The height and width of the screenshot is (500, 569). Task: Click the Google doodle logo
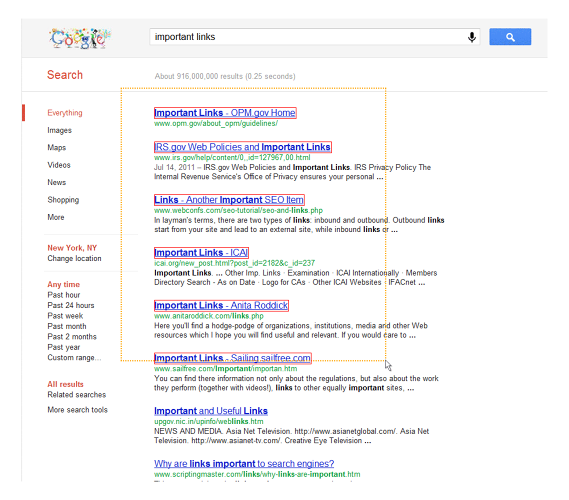coord(80,38)
